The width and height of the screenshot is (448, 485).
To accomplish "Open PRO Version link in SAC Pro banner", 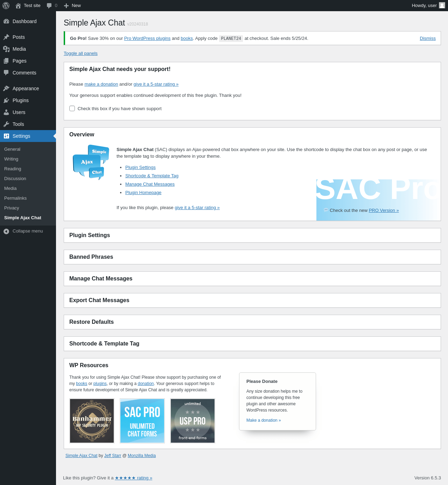I will click(384, 211).
